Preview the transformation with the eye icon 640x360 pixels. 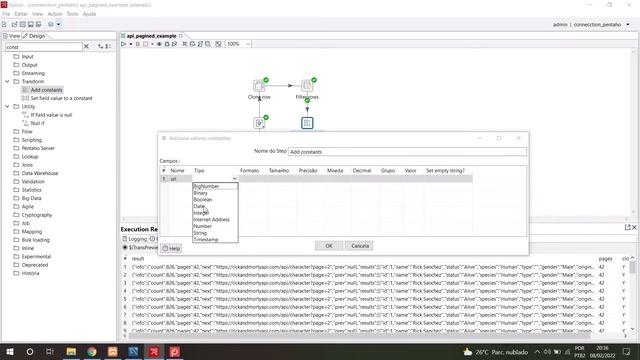click(x=159, y=44)
